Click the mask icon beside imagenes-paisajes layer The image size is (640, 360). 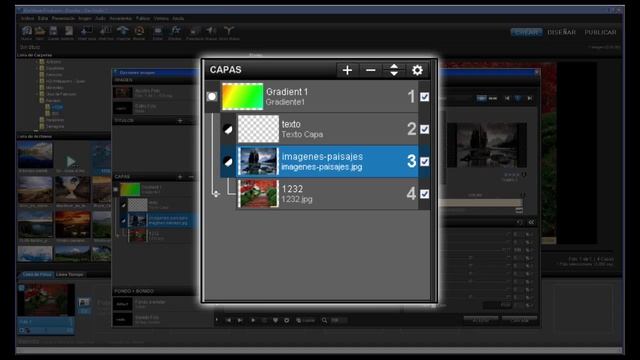pyautogui.click(x=228, y=162)
